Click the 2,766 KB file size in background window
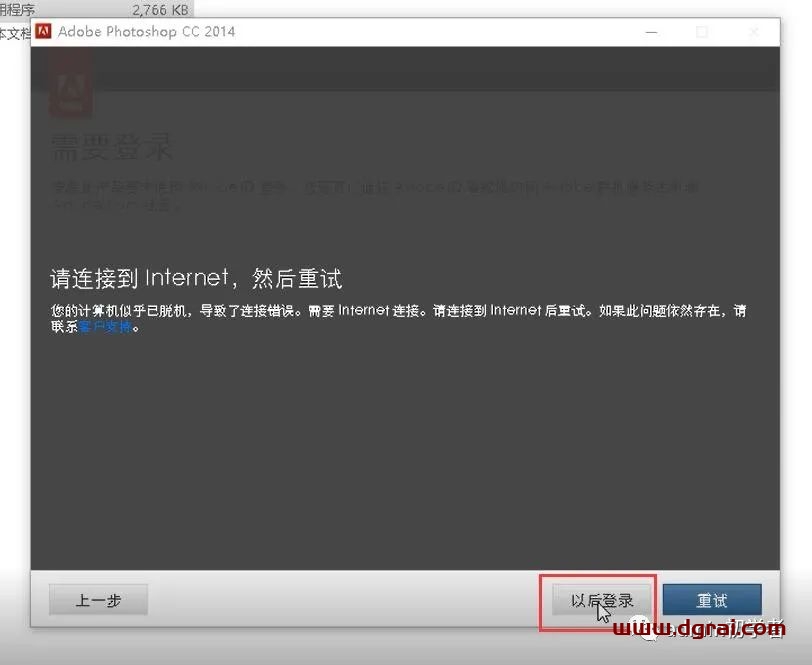This screenshot has height=665, width=812. click(x=160, y=10)
